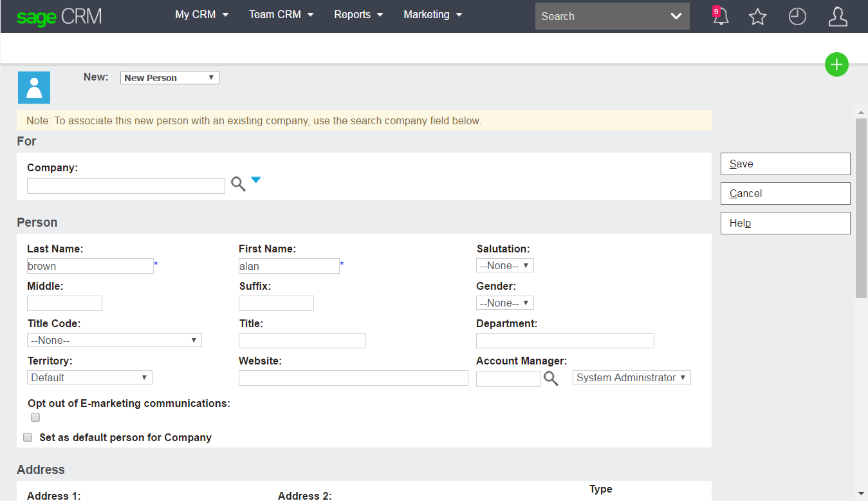Open favorites star icon
This screenshot has height=501, width=868.
[x=758, y=17]
